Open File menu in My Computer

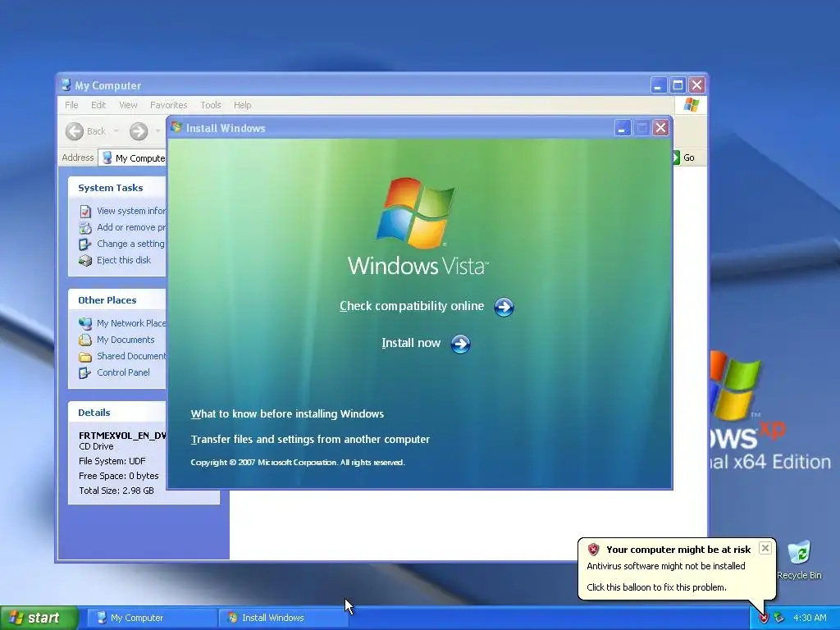[71, 105]
